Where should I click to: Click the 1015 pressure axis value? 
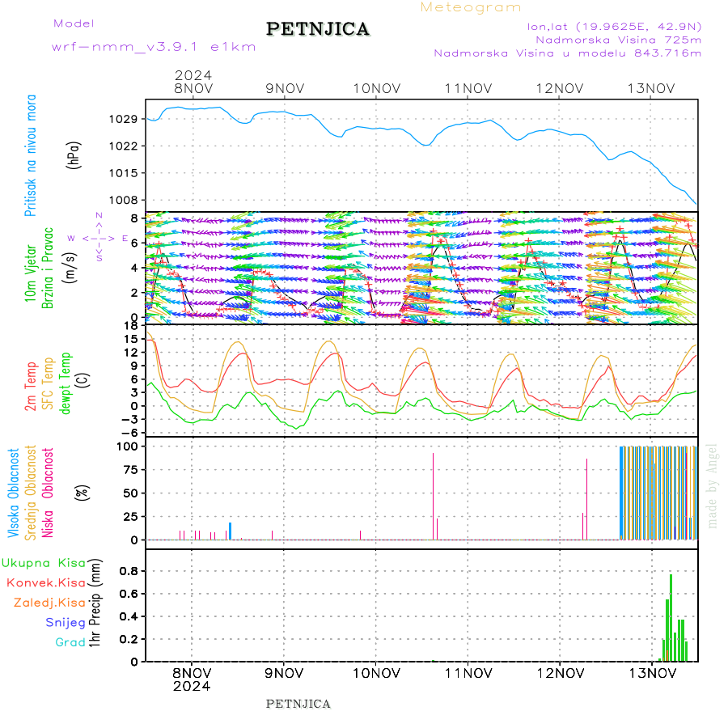click(x=124, y=173)
